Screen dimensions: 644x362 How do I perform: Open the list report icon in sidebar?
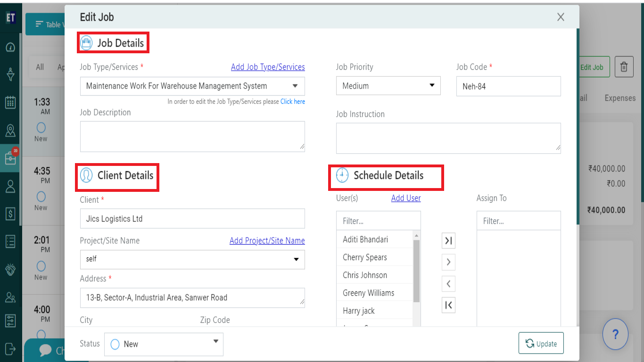tap(10, 242)
